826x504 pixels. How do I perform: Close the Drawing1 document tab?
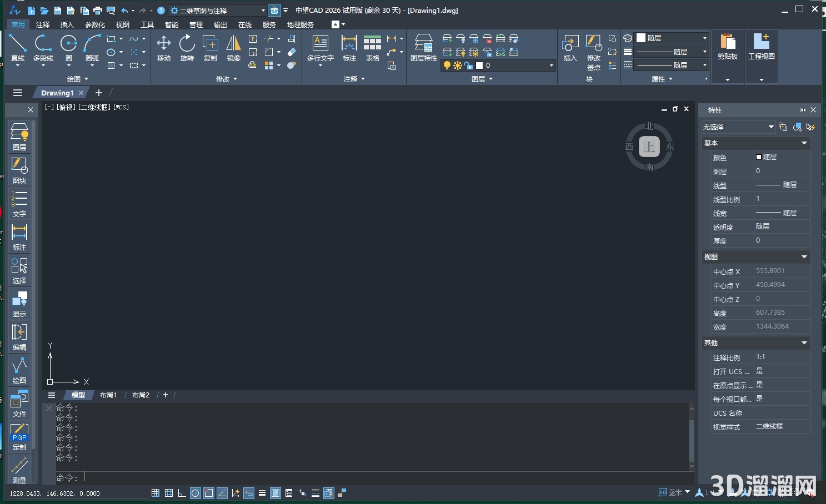tap(81, 93)
